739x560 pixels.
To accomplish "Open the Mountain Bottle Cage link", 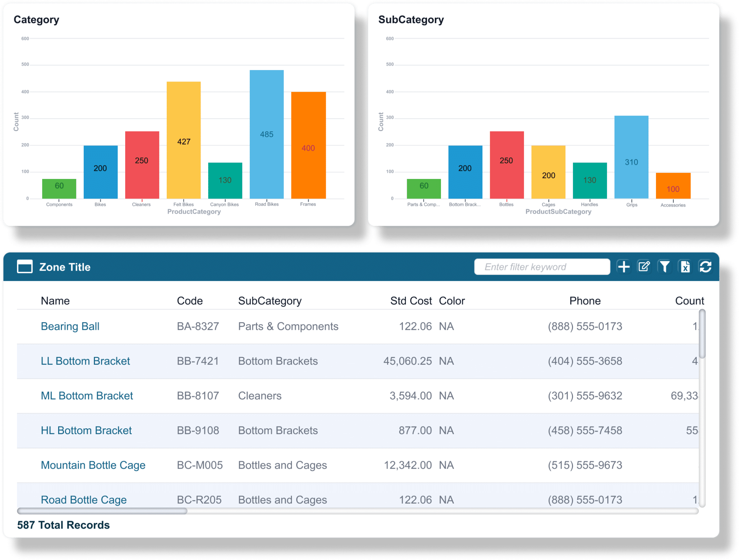I will [93, 465].
